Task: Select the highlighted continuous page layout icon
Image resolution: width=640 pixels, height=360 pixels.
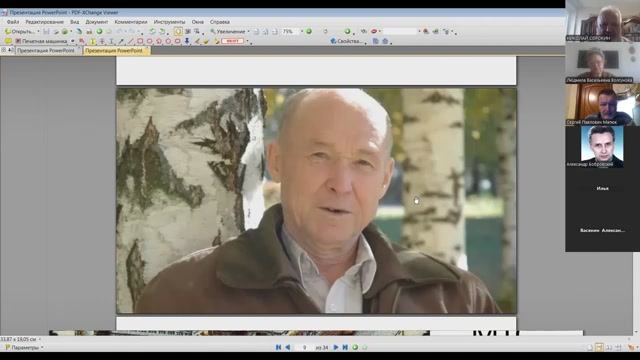Action: click(x=599, y=347)
